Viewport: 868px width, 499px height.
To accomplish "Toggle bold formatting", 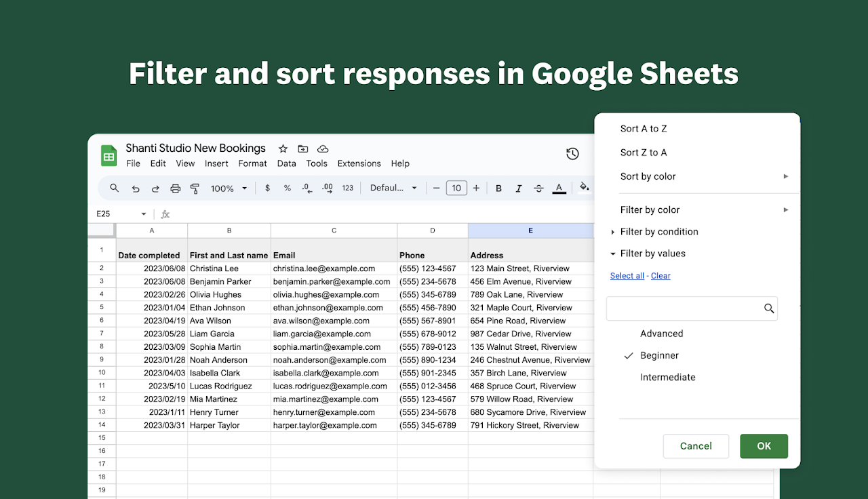I will (498, 188).
